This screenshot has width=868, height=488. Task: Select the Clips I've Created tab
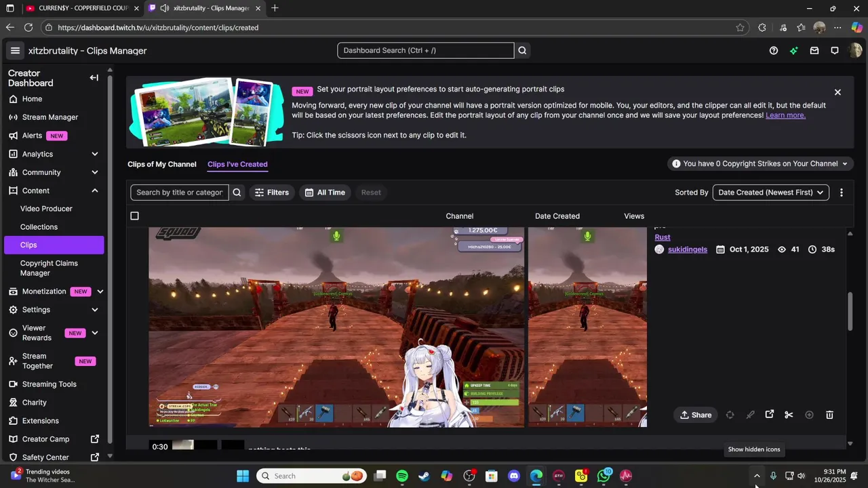click(237, 164)
